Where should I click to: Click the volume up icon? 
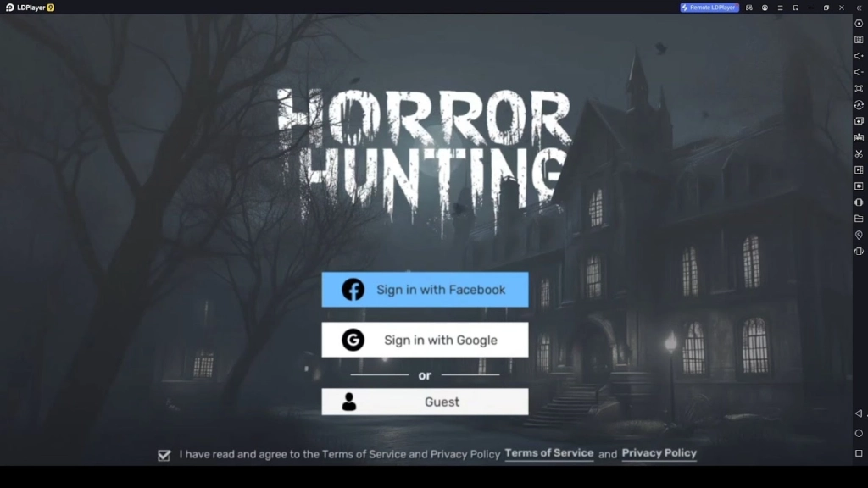click(x=859, y=56)
